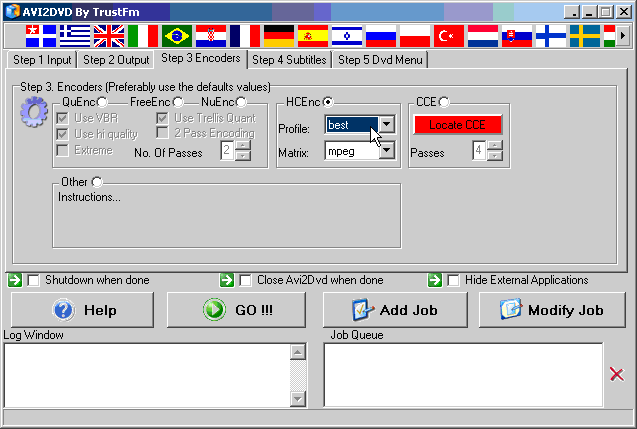Click the Use VBR checkbox
The width and height of the screenshot is (637, 429).
click(62, 118)
